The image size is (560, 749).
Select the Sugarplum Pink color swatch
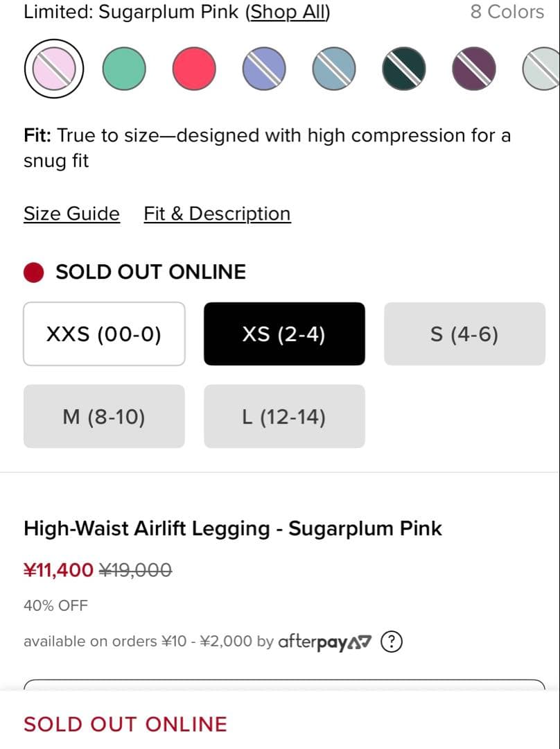pos(53,69)
